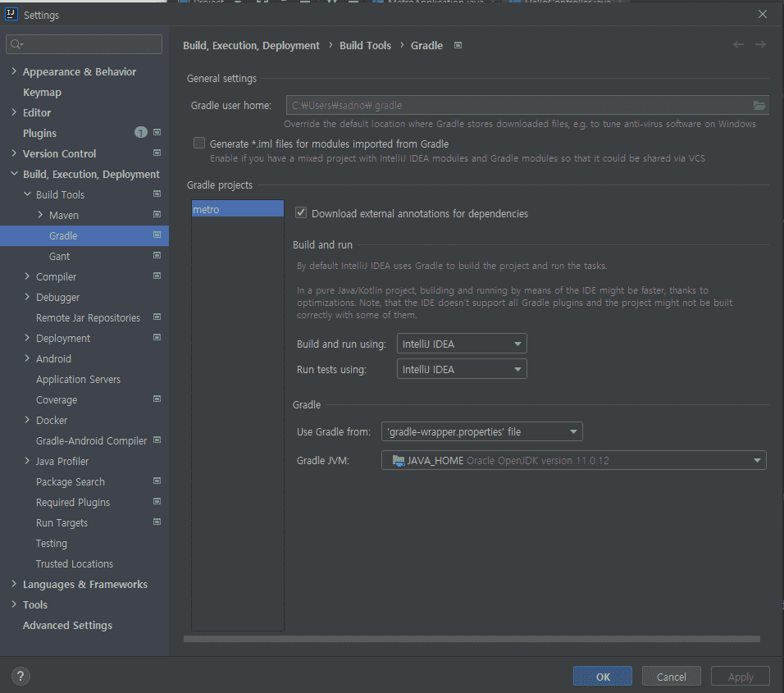The width and height of the screenshot is (784, 693).
Task: Click the project-level icon beside Coverage
Action: [x=157, y=399]
